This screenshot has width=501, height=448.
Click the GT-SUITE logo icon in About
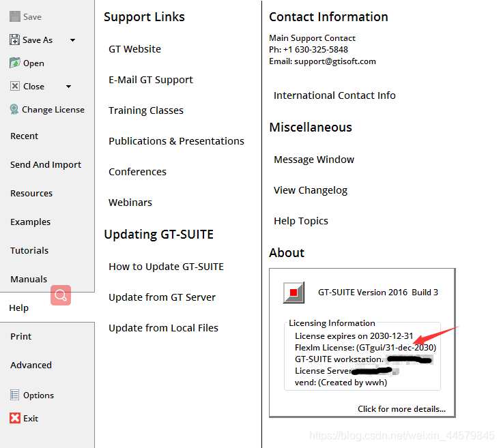[294, 293]
